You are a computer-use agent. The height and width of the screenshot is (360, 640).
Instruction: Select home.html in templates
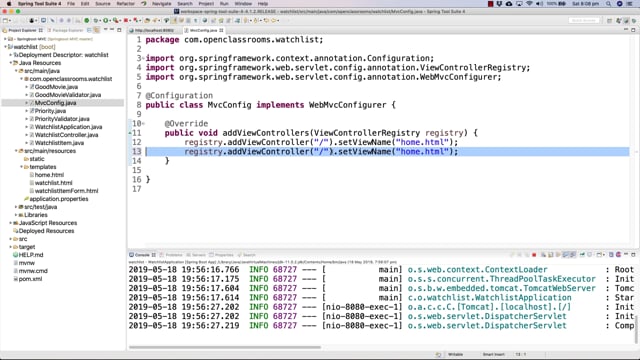[x=49, y=175]
